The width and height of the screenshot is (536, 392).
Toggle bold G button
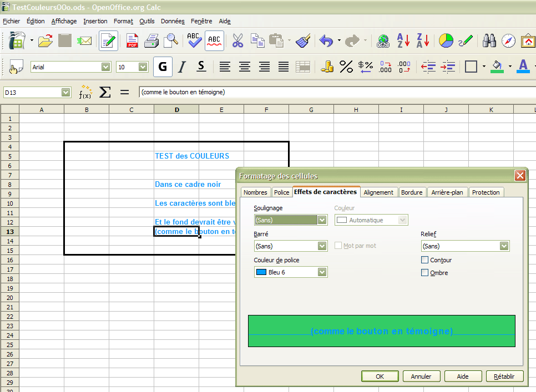pos(163,67)
